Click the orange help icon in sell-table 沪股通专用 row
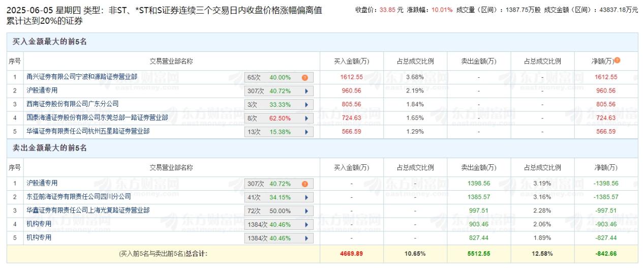 [x=305, y=184]
